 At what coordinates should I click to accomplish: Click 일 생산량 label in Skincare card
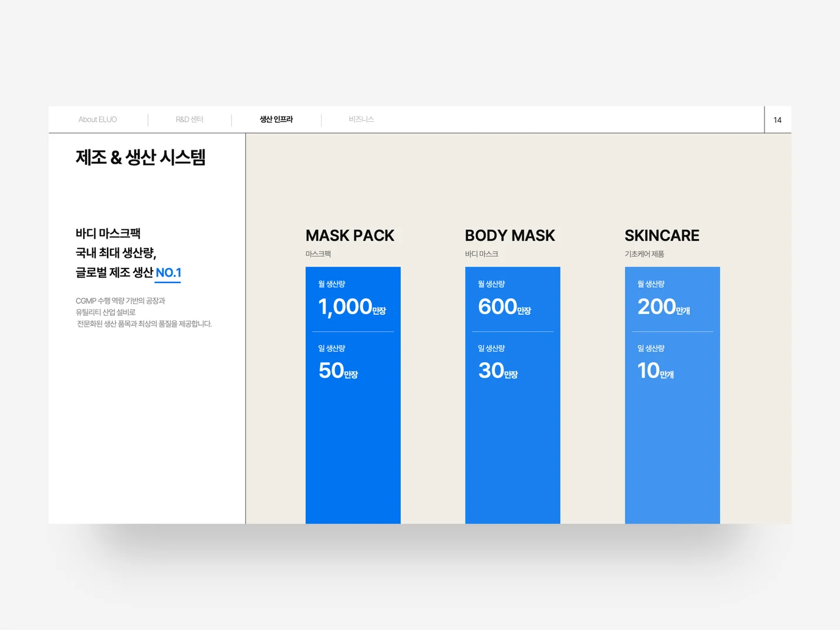[x=651, y=349]
